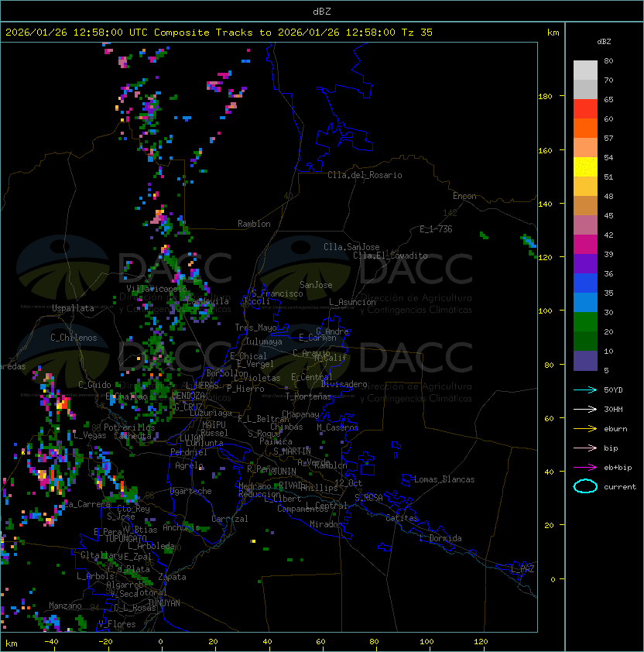
Task: Click the 'Divisadero' map label
Action: click(x=344, y=384)
